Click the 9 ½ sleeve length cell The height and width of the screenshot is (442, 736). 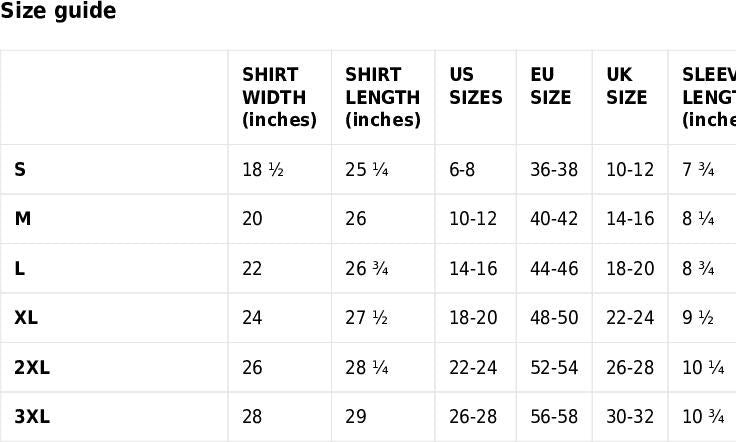tap(698, 318)
